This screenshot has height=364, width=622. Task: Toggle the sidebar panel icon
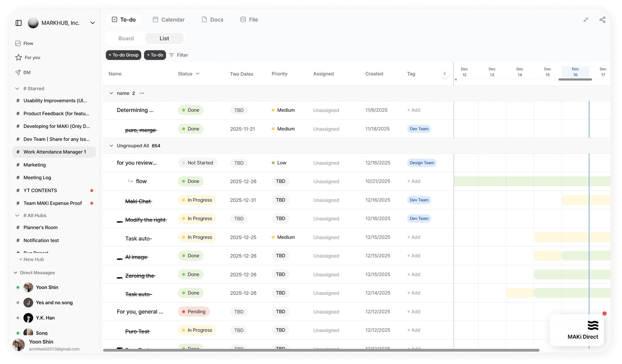(19, 23)
